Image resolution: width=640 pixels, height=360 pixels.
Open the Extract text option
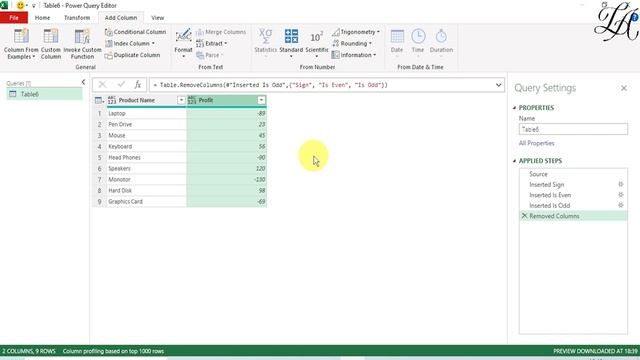(x=211, y=43)
